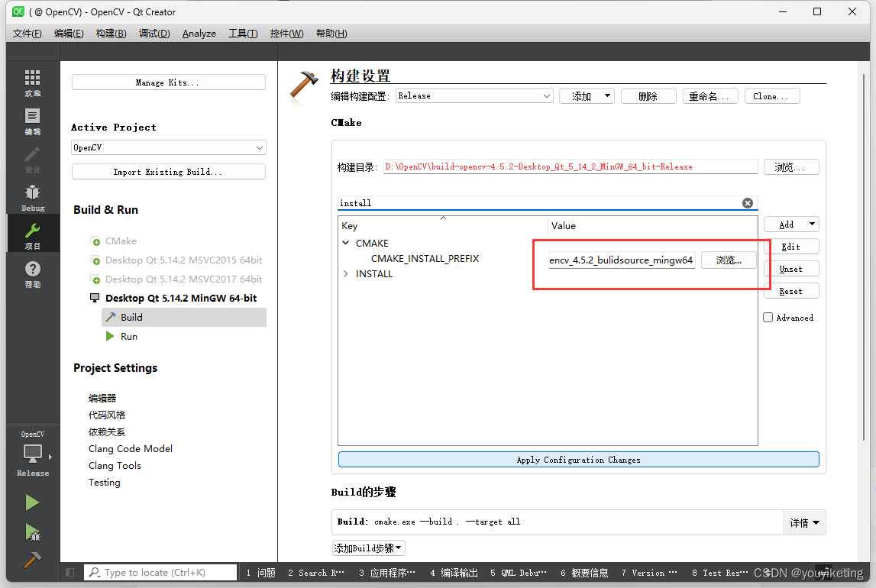Image resolution: width=876 pixels, height=588 pixels.
Task: Click the Reset button
Action: click(791, 292)
